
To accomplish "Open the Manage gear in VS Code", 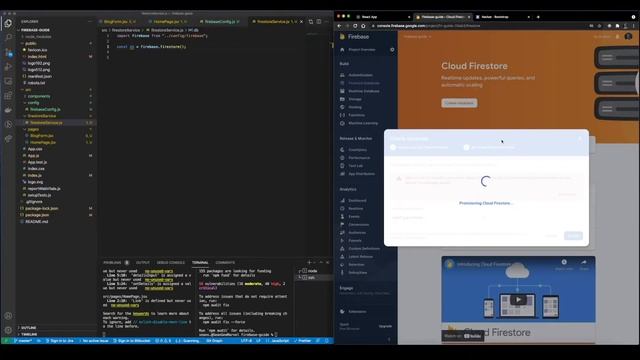I will click(x=8, y=330).
